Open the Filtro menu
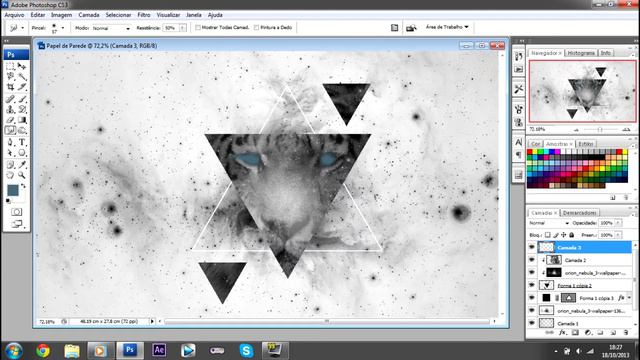This screenshot has height=360, width=640. [144, 15]
